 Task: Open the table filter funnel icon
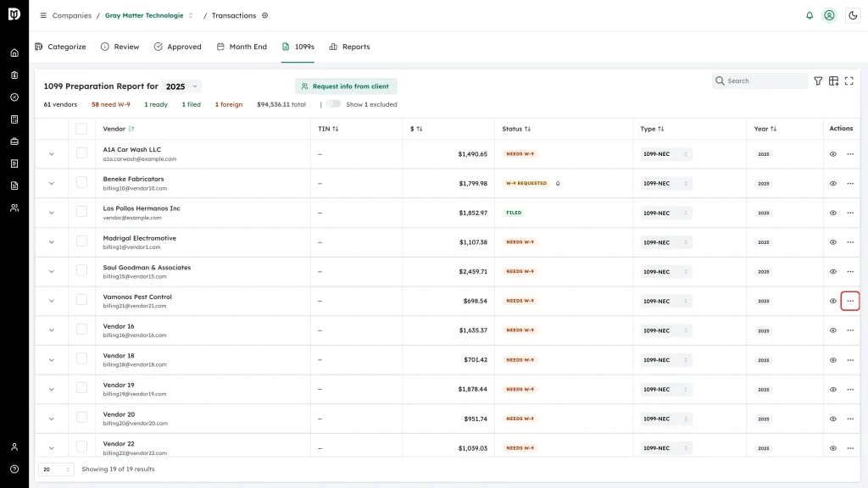(x=818, y=80)
